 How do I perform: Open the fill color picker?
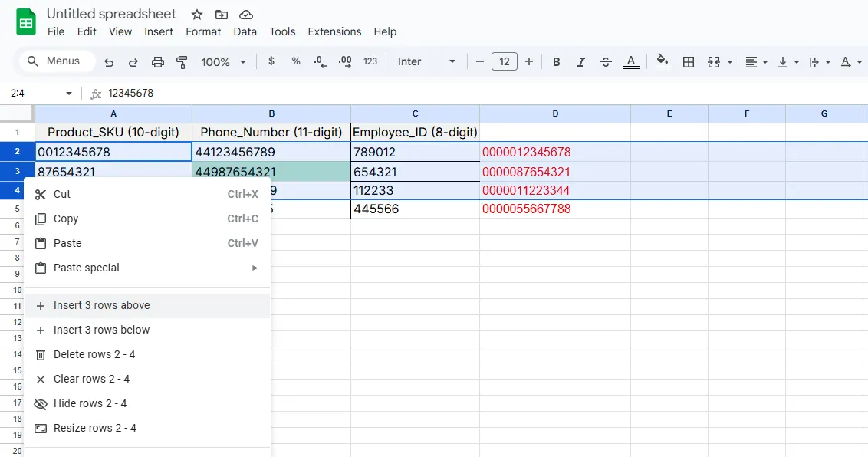tap(663, 61)
